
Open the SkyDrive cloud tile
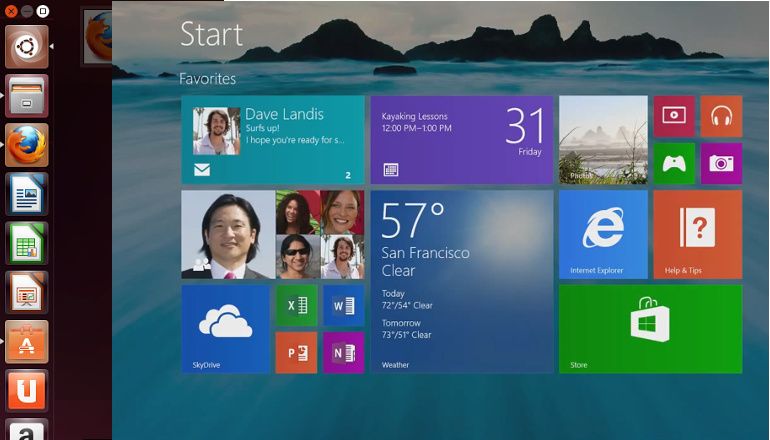click(x=225, y=328)
